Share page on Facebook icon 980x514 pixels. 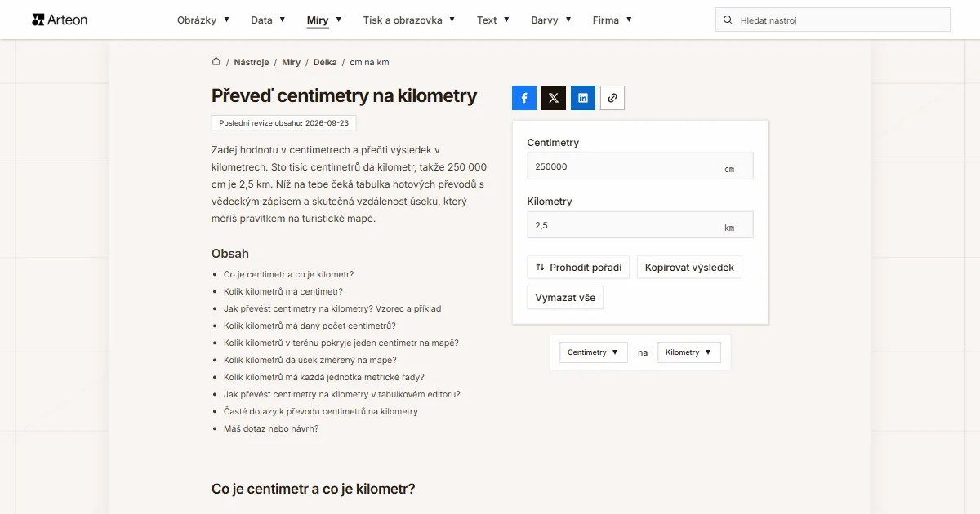tap(524, 98)
